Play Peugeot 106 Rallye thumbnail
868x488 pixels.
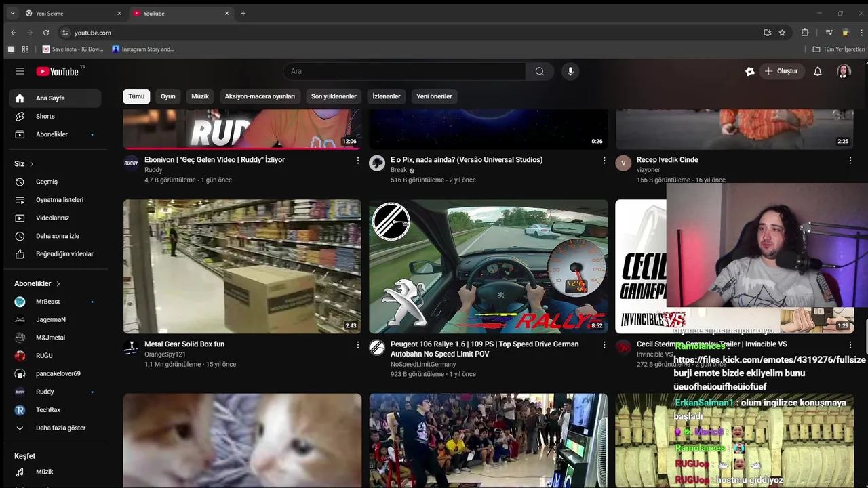488,266
